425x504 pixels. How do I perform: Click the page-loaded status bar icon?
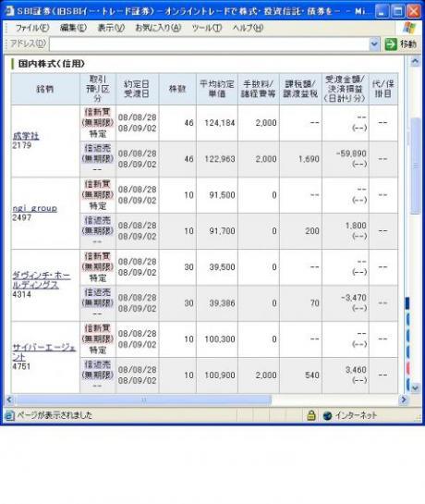(x=9, y=415)
